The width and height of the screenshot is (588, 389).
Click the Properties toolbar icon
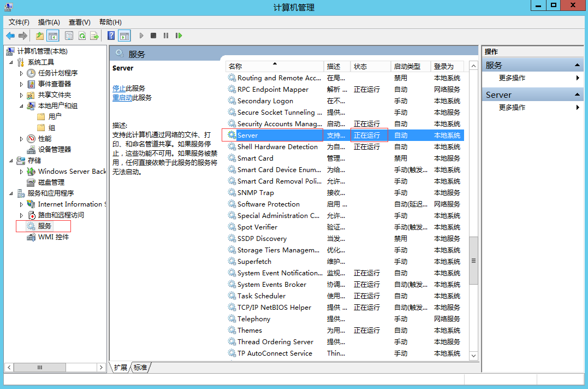(x=69, y=36)
